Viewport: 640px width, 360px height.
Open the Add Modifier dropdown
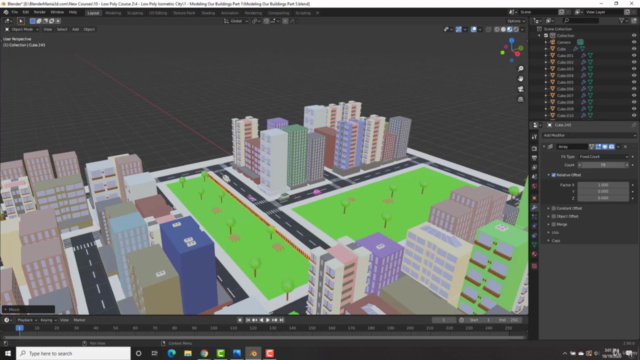point(589,135)
